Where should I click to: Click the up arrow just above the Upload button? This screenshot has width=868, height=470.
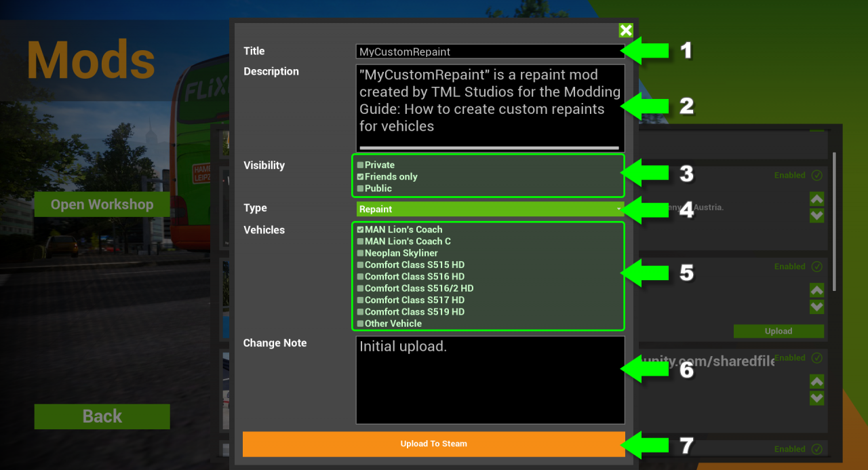click(x=816, y=290)
